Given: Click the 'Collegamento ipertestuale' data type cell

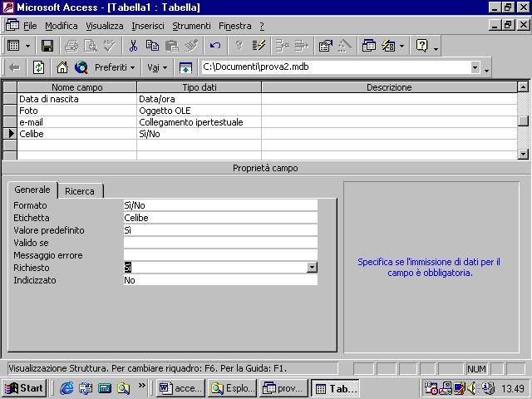Looking at the screenshot, I should [x=199, y=122].
